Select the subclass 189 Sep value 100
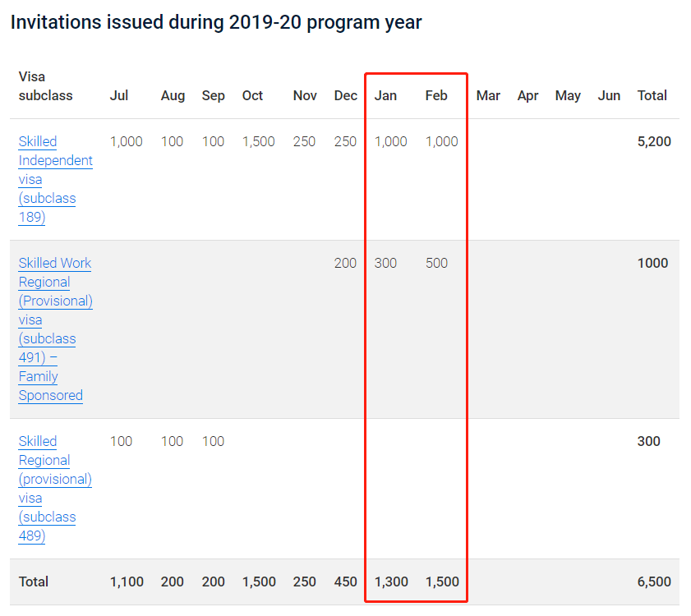This screenshot has height=616, width=691. [214, 141]
